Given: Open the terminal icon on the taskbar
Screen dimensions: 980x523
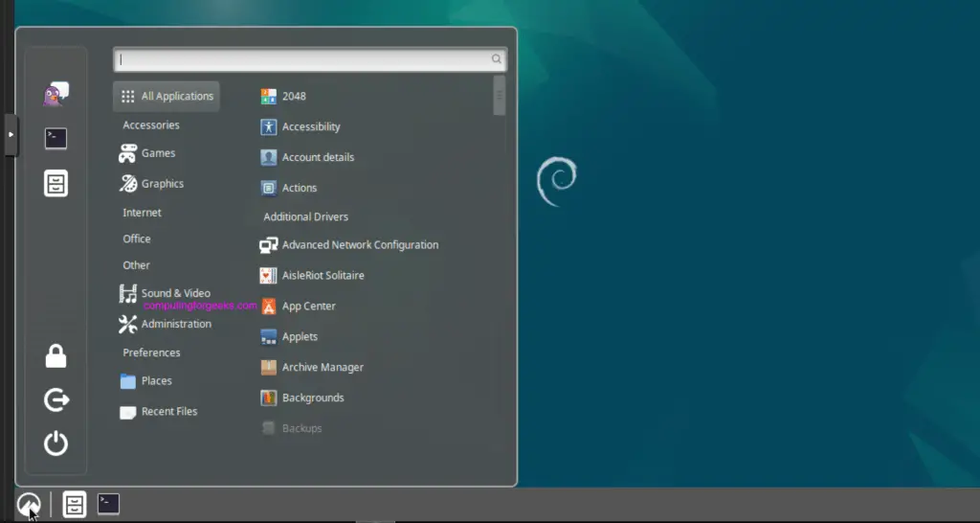Looking at the screenshot, I should coord(108,504).
